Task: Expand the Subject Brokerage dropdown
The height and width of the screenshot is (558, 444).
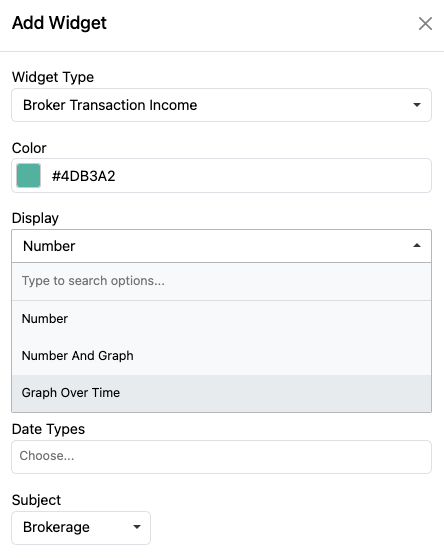Action: point(81,528)
